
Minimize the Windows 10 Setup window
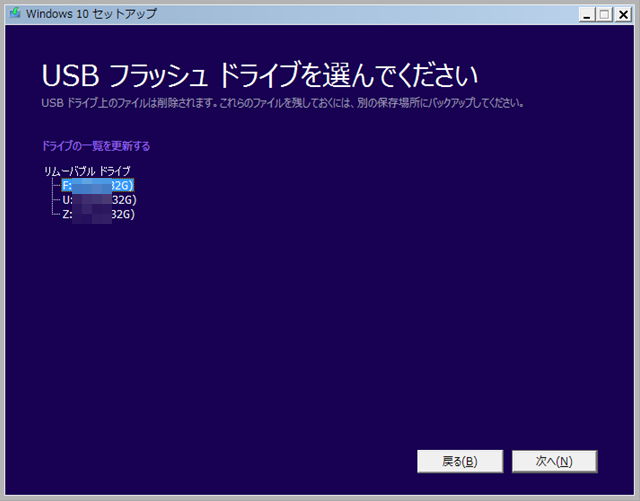[587, 15]
